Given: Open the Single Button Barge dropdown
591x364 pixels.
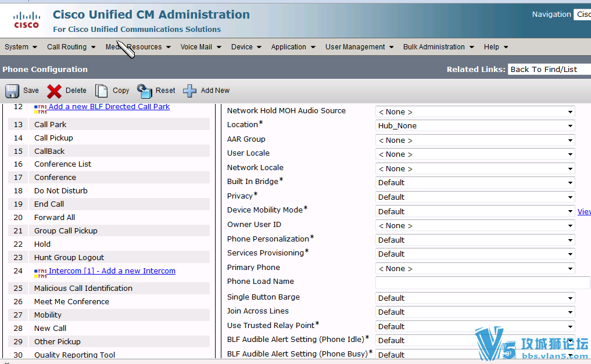Looking at the screenshot, I should 475,298.
